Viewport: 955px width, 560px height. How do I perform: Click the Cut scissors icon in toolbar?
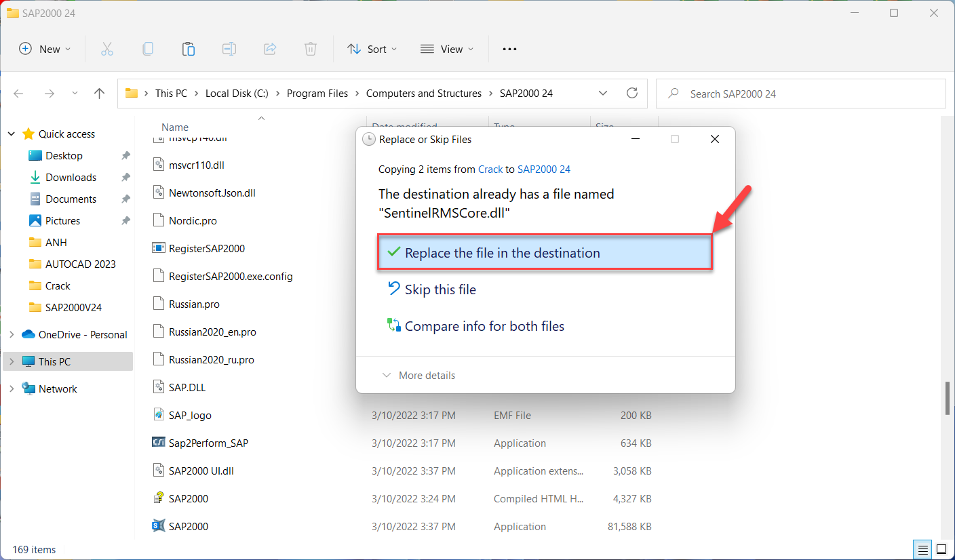pos(107,49)
